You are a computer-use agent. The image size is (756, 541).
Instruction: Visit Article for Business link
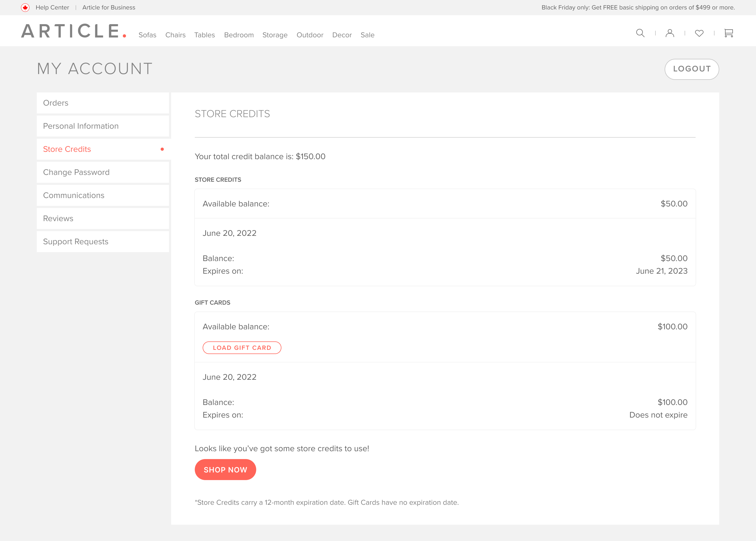(x=108, y=7)
